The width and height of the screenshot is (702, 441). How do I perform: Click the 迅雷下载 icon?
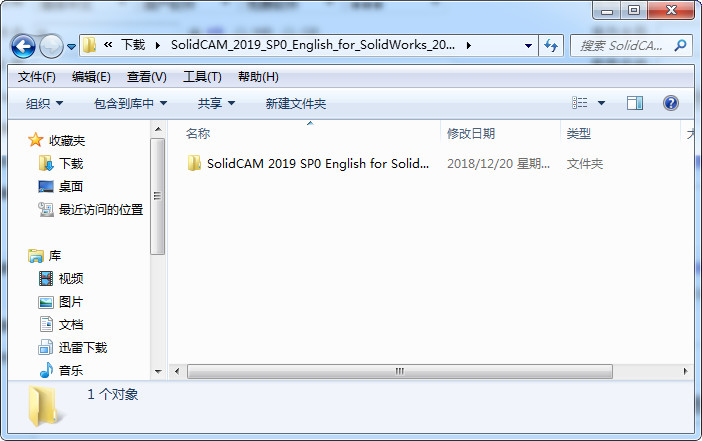pos(46,347)
